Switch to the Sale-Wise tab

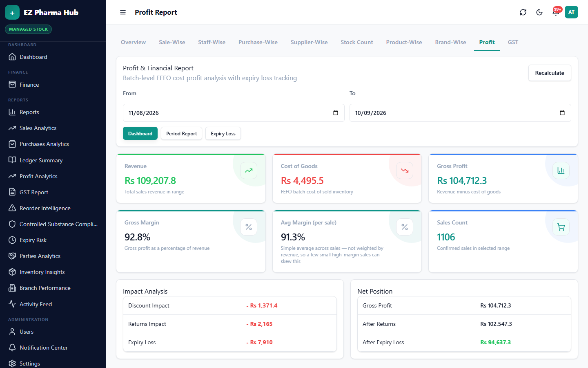(x=172, y=42)
